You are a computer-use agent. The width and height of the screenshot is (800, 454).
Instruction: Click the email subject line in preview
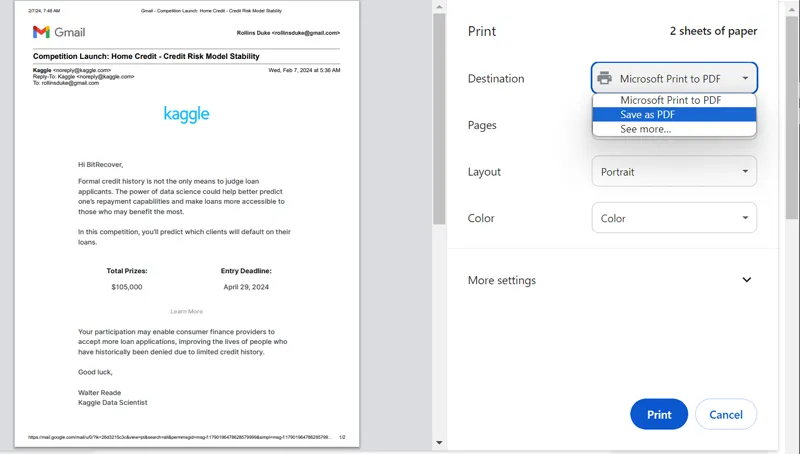pyautogui.click(x=146, y=56)
